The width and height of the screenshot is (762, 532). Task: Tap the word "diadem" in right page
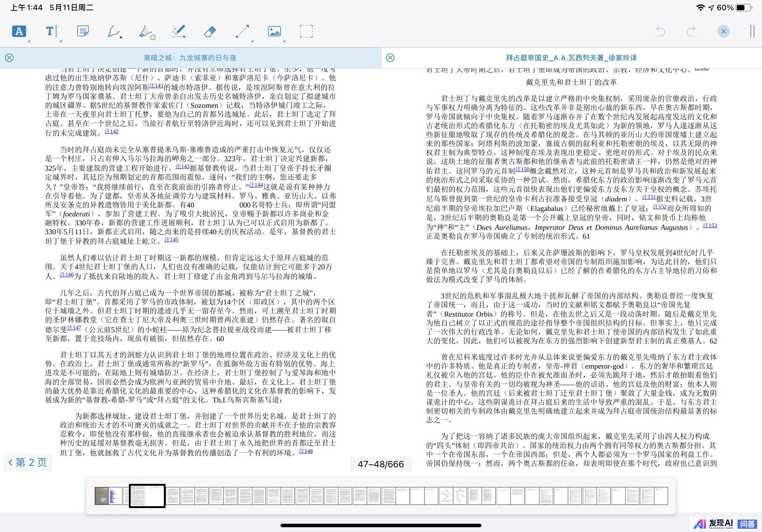click(616, 199)
